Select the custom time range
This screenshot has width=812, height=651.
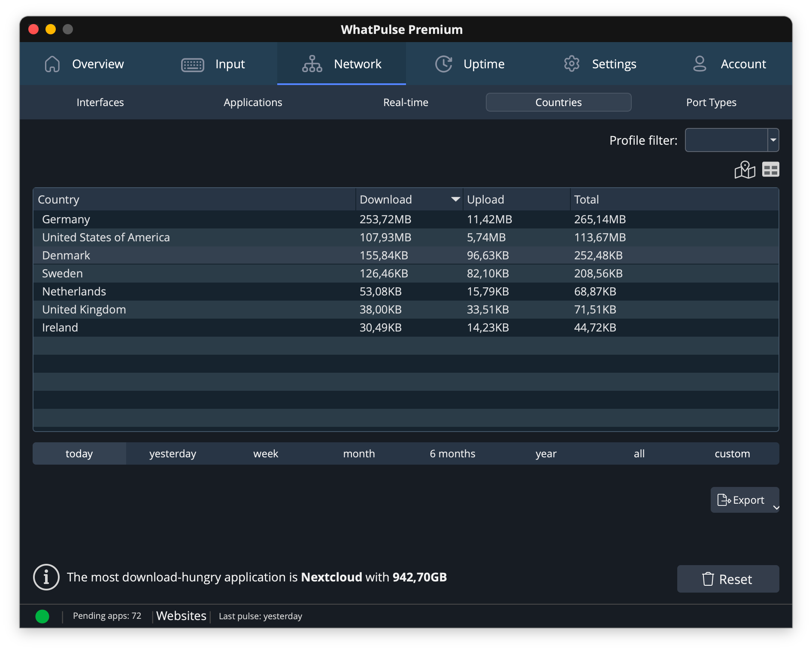(732, 453)
